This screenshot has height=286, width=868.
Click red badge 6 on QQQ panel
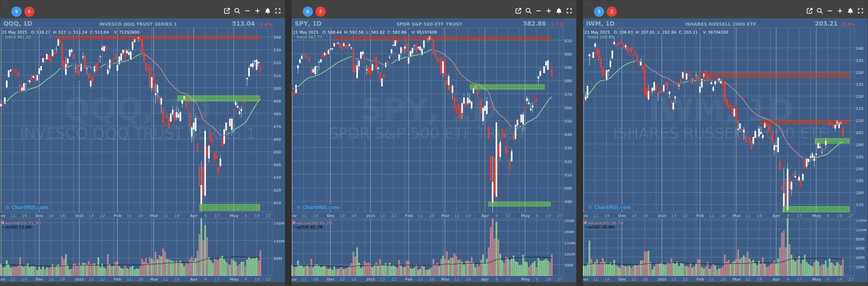coord(29,12)
